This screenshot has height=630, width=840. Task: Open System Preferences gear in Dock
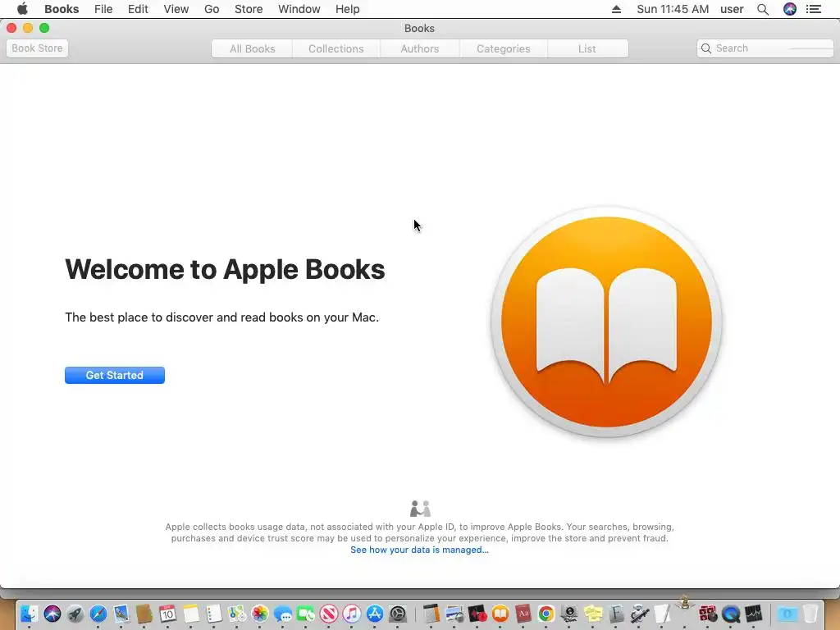click(x=398, y=614)
